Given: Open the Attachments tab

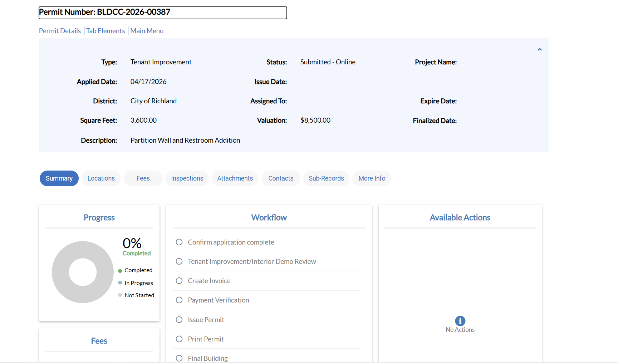Looking at the screenshot, I should 235,178.
